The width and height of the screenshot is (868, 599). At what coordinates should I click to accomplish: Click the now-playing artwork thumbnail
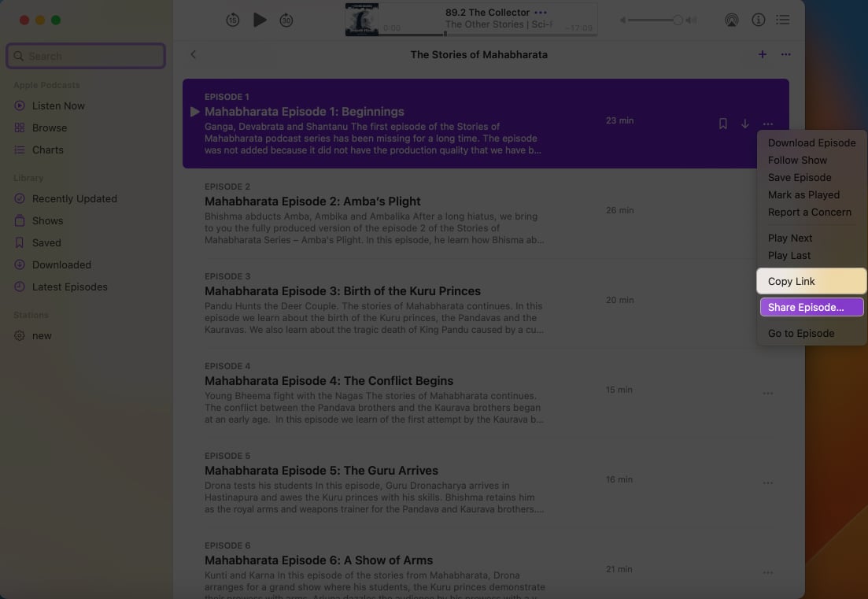pos(361,20)
